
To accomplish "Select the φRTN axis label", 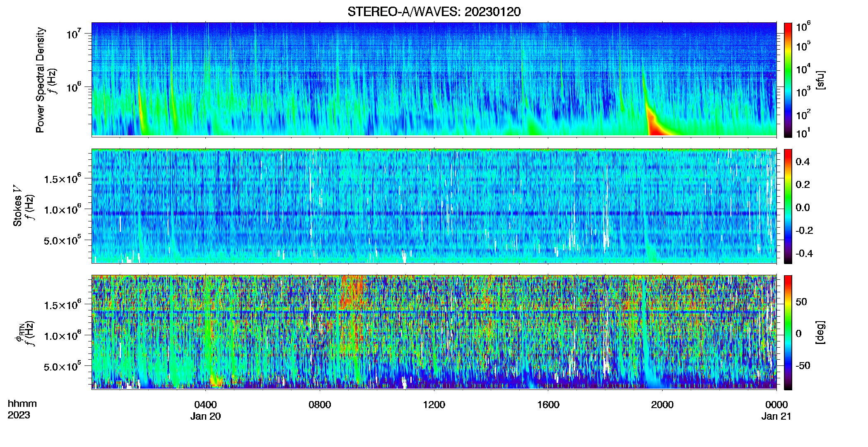I will (x=19, y=332).
